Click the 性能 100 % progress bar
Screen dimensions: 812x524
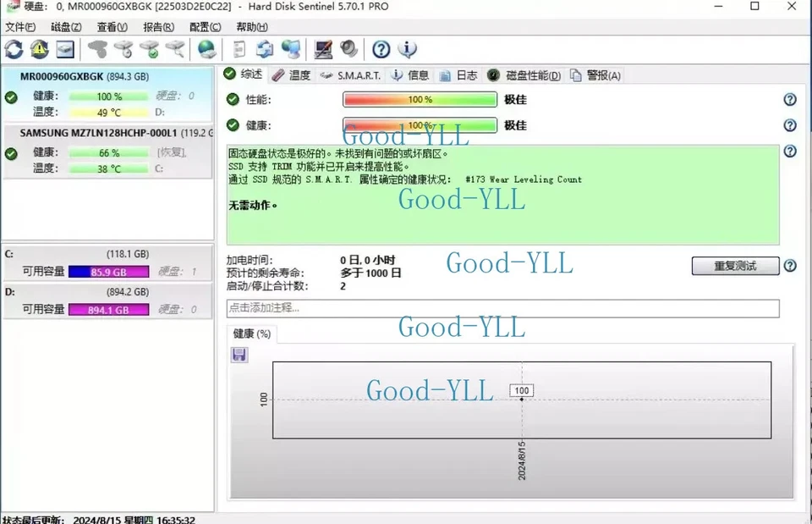pyautogui.click(x=420, y=100)
